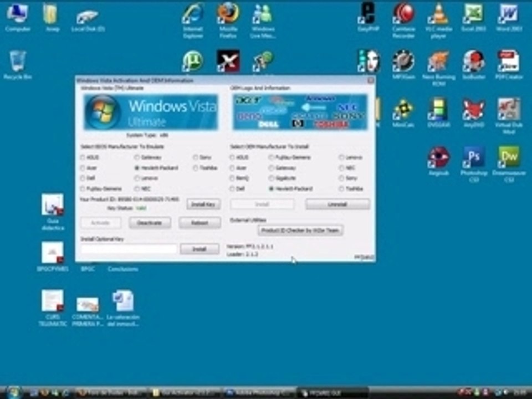
Task: Select BenQ as the OEM manufacturer
Action: coord(232,178)
